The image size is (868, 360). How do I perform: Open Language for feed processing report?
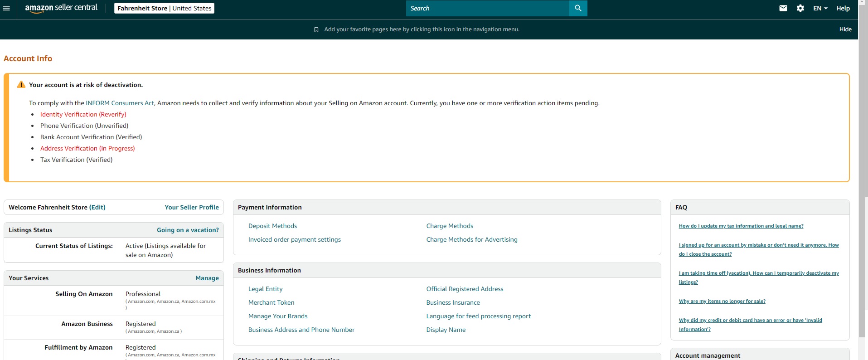point(479,316)
